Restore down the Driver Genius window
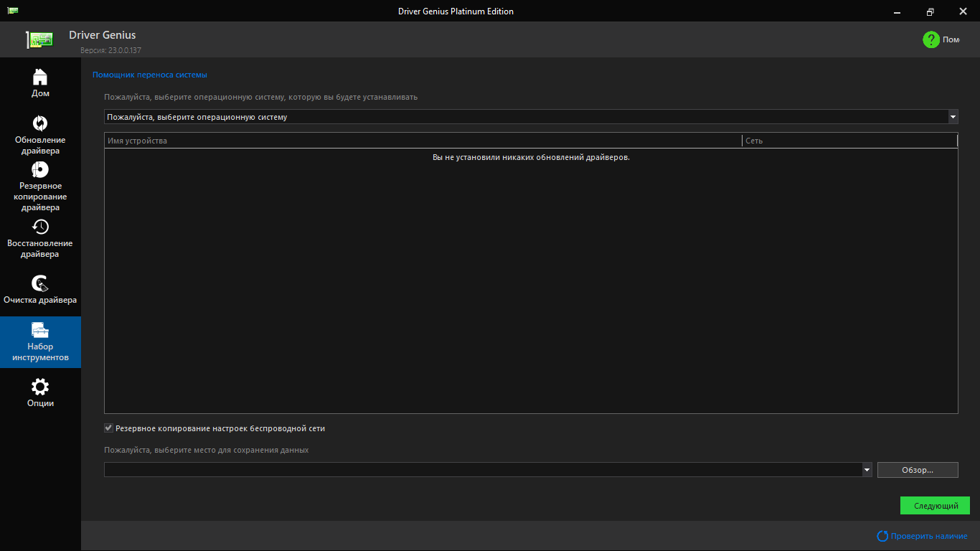 pos(930,11)
